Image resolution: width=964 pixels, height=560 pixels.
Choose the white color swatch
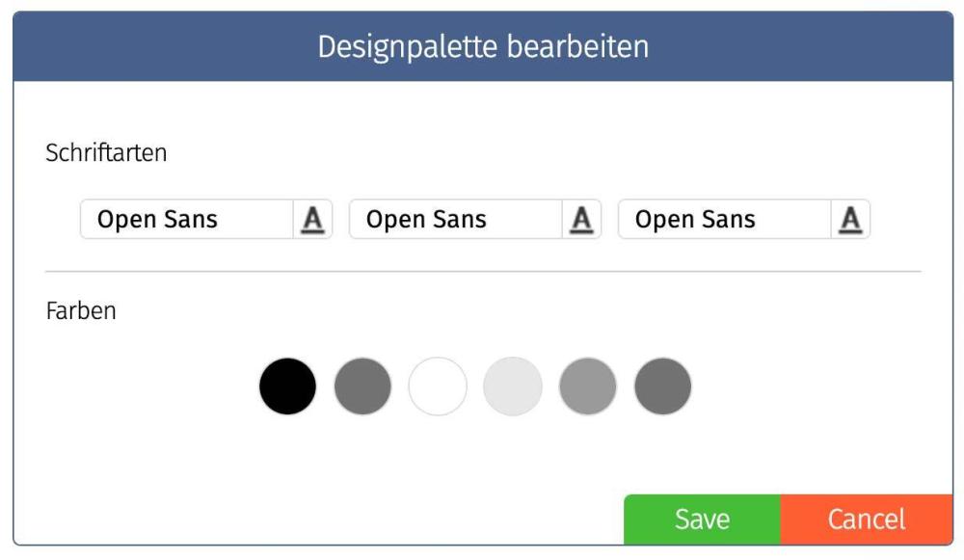[x=438, y=387]
